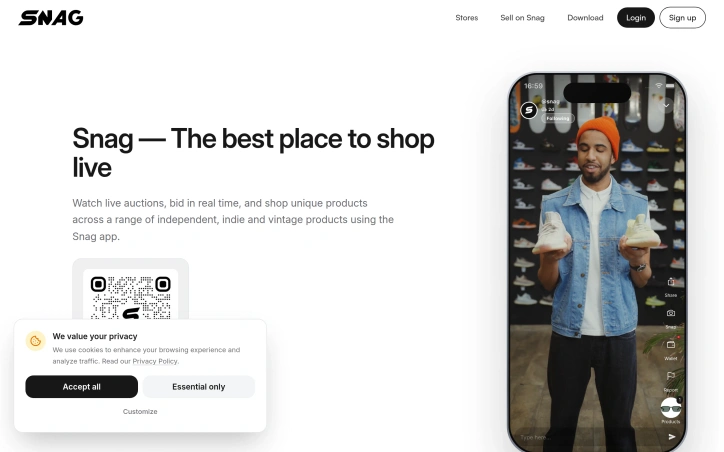Viewport: 724px width, 452px height.
Task: Expand cookie options via Customize
Action: [140, 411]
